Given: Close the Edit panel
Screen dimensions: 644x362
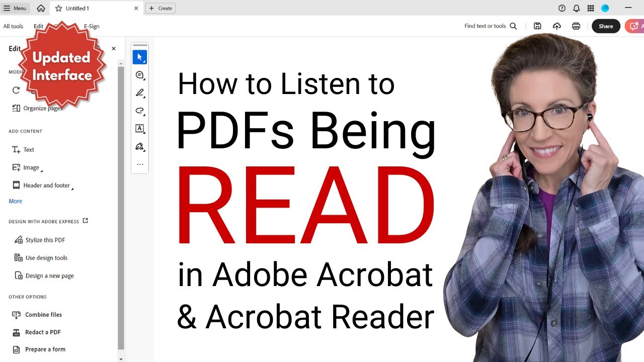Looking at the screenshot, I should [x=114, y=49].
